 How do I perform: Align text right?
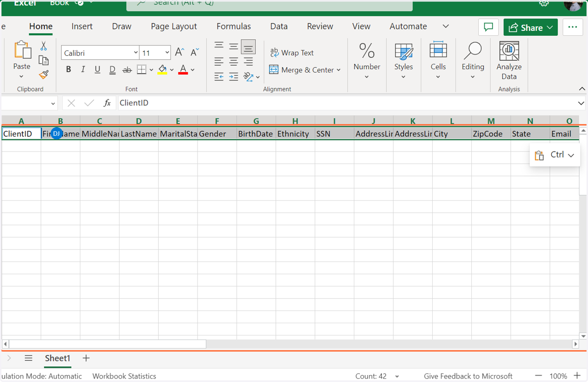coord(248,61)
